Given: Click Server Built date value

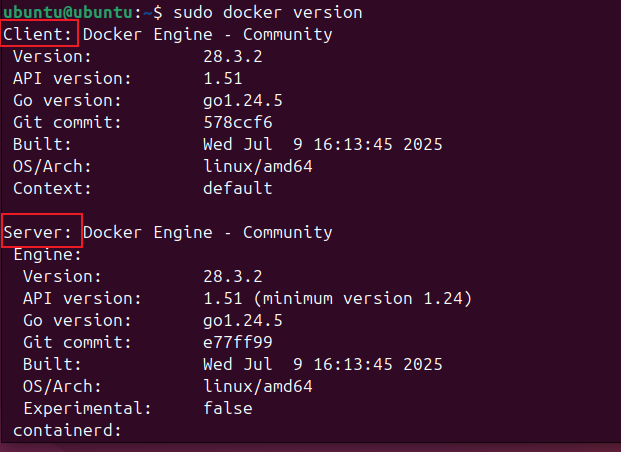Looking at the screenshot, I should point(323,364).
